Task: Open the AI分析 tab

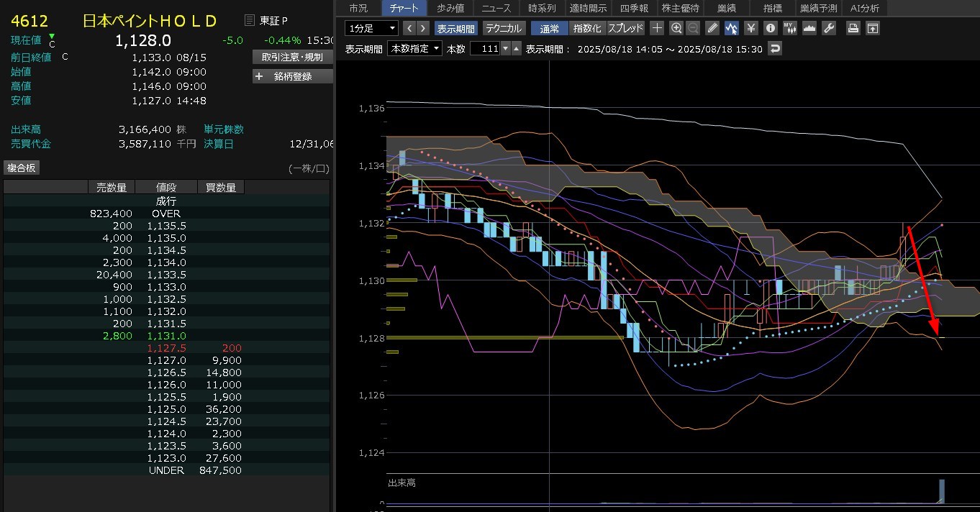Action: pyautogui.click(x=864, y=8)
